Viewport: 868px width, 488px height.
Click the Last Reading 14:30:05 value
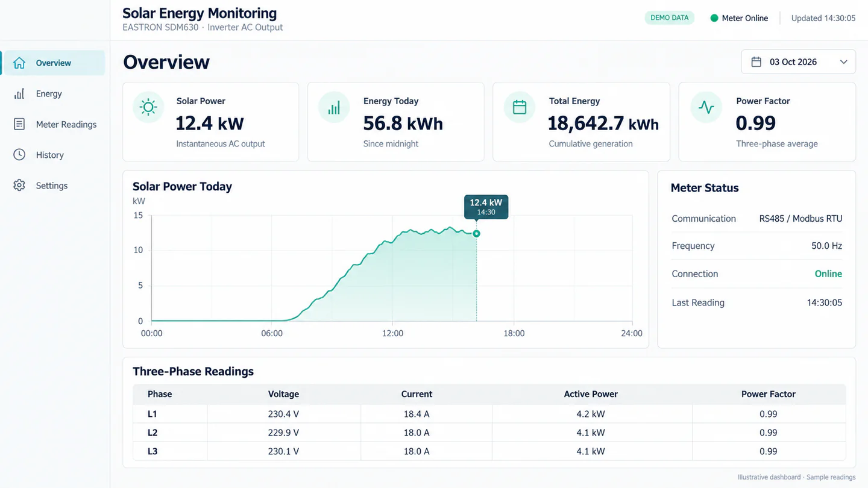point(825,302)
